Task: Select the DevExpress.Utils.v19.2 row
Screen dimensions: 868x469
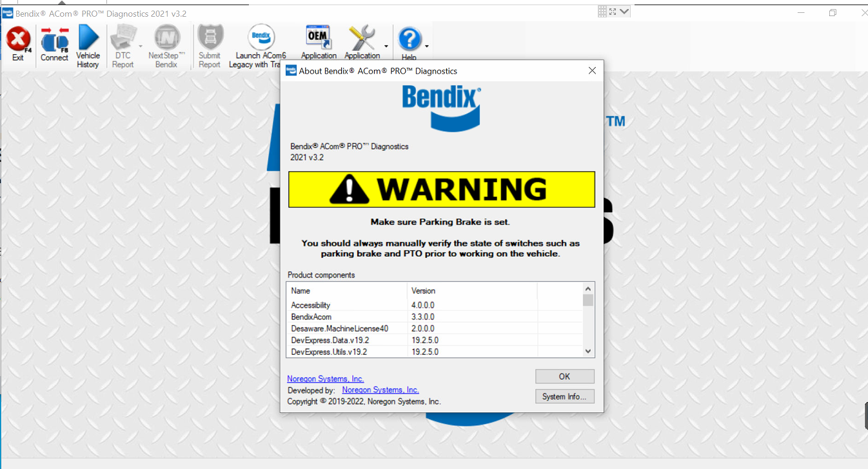Action: click(x=435, y=352)
